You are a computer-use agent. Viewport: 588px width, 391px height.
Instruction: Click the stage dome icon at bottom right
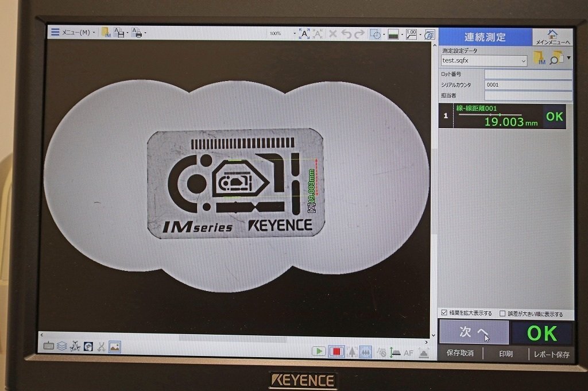point(424,353)
